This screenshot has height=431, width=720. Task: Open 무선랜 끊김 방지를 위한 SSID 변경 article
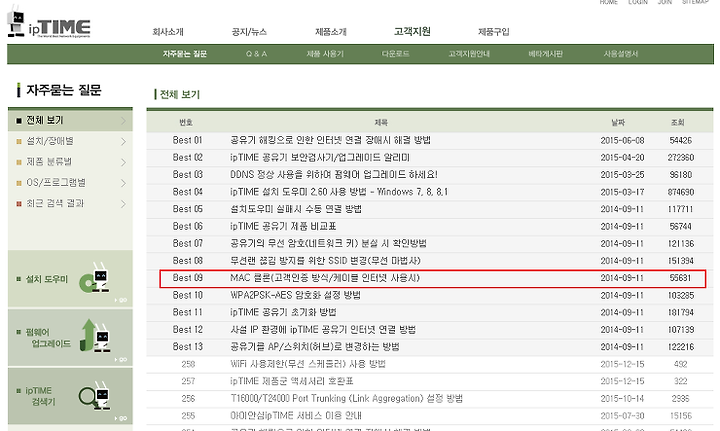325,261
